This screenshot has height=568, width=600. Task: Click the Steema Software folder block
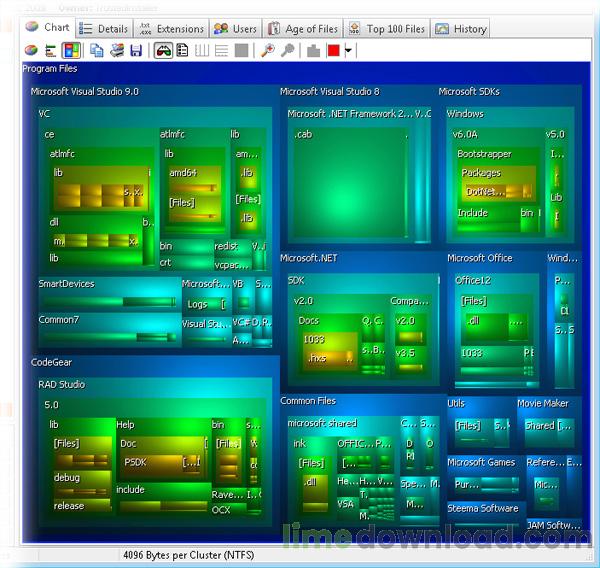(482, 508)
